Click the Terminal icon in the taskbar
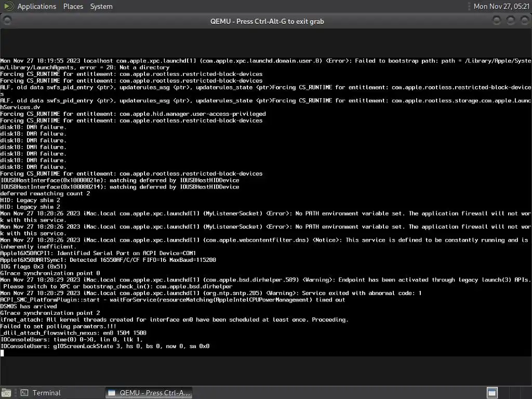The image size is (532, 399). (24, 393)
